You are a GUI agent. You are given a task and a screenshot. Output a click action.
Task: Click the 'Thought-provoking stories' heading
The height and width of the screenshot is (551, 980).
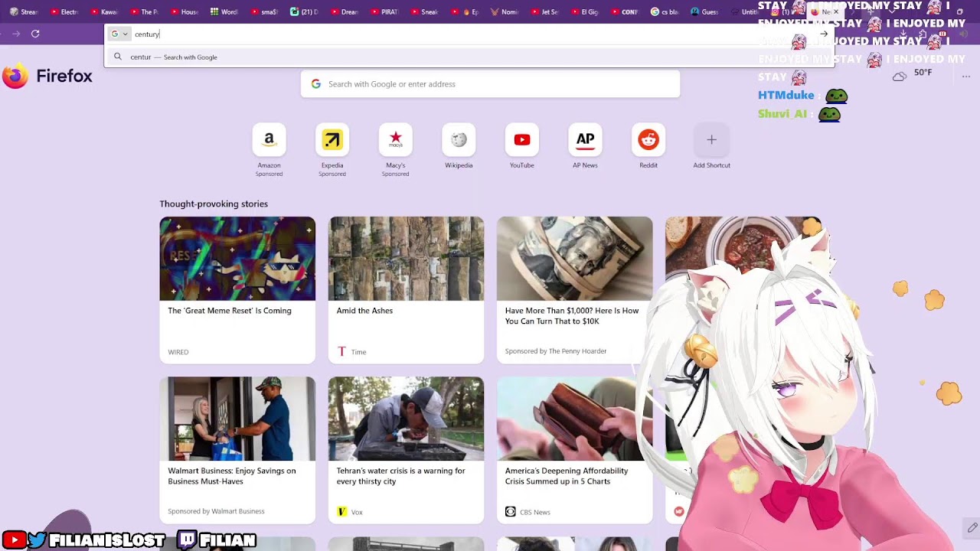pyautogui.click(x=214, y=204)
